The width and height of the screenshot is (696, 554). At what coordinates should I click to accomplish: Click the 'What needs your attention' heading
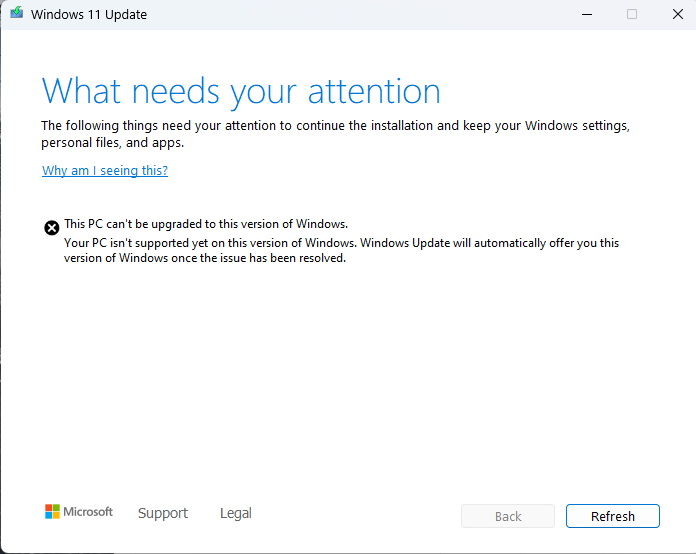(x=241, y=91)
